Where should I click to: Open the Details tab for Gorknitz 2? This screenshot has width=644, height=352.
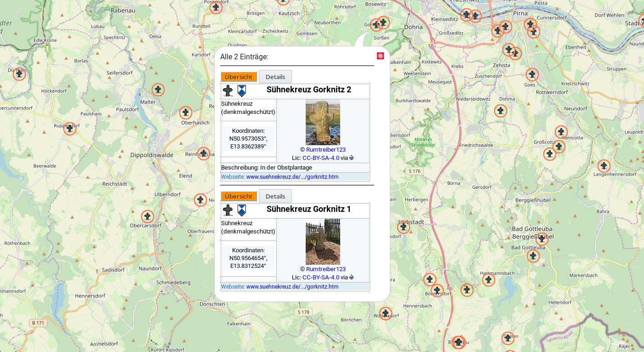point(275,77)
